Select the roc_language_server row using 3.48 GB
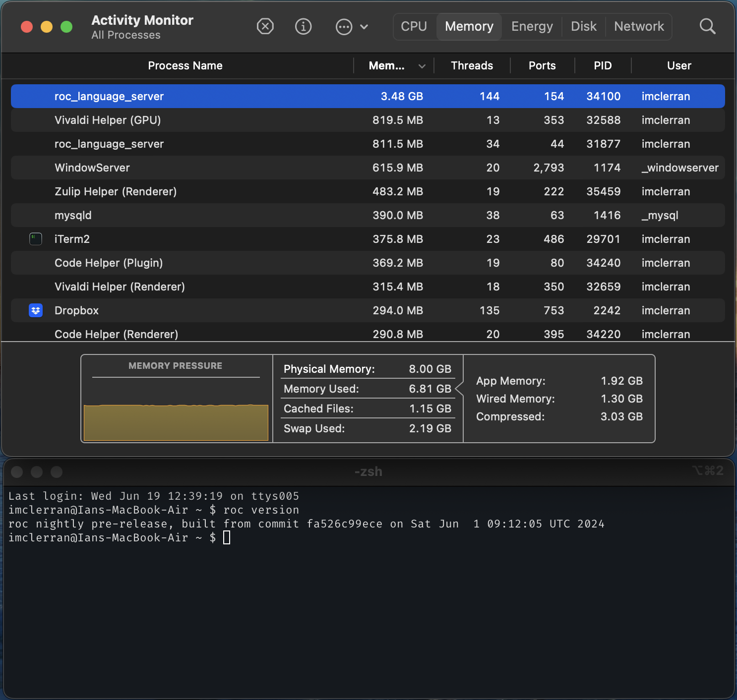 click(x=368, y=96)
